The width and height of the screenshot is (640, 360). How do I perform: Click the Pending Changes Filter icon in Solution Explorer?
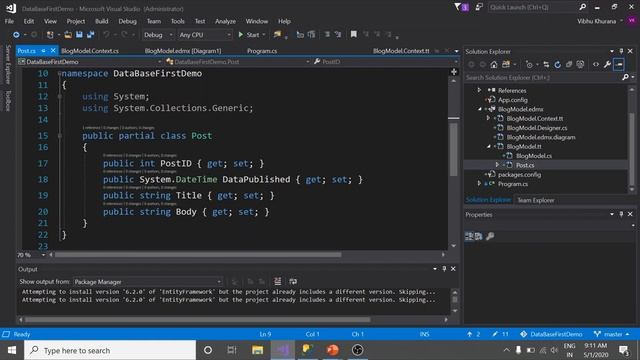(530, 64)
